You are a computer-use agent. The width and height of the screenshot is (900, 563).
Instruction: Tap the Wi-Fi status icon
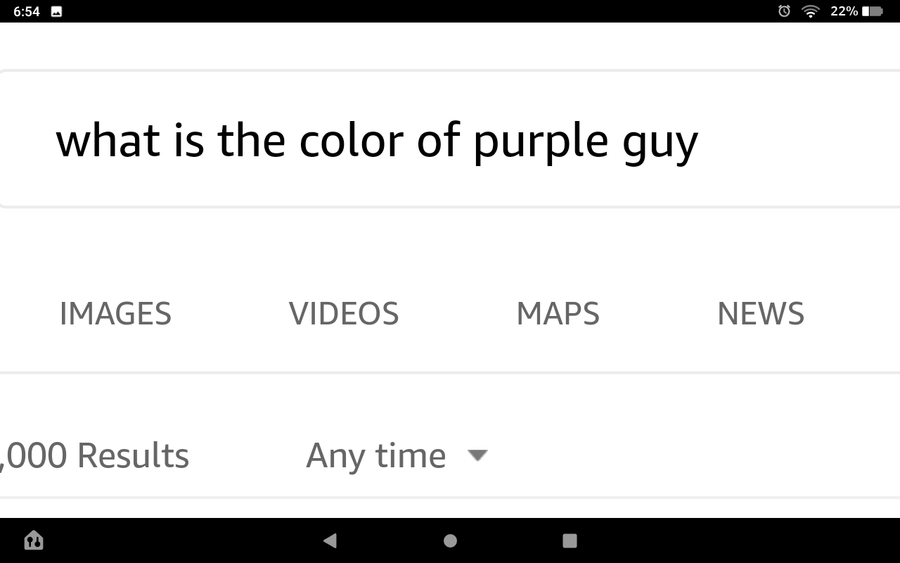click(810, 11)
